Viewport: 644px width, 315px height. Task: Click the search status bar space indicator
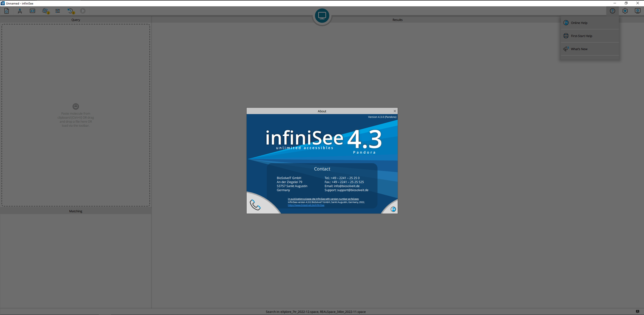pos(322,312)
